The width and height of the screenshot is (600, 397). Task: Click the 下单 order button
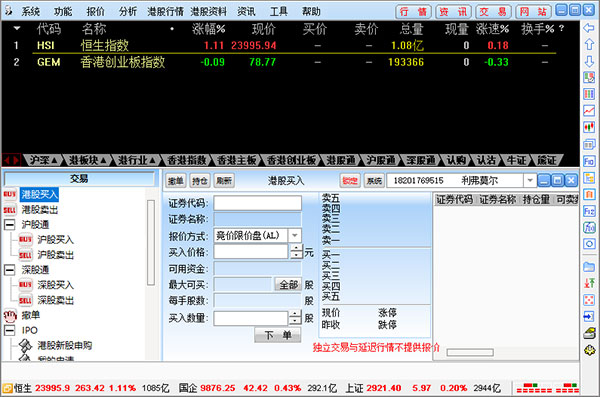point(278,335)
